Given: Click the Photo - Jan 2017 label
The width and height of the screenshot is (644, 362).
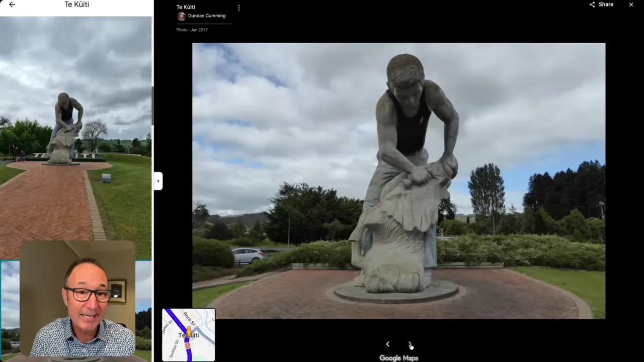Looking at the screenshot, I should tap(192, 30).
